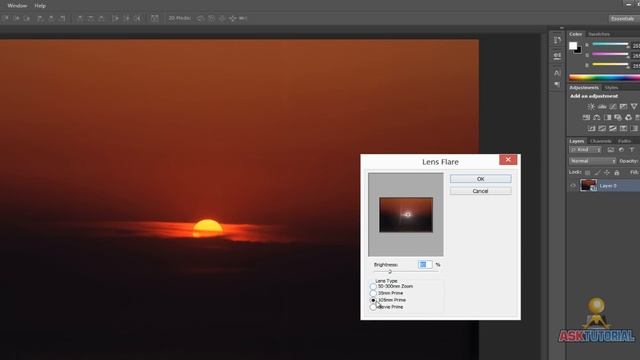640x360 pixels.
Task: Add a Selective Color adjustment
Action: [623, 129]
